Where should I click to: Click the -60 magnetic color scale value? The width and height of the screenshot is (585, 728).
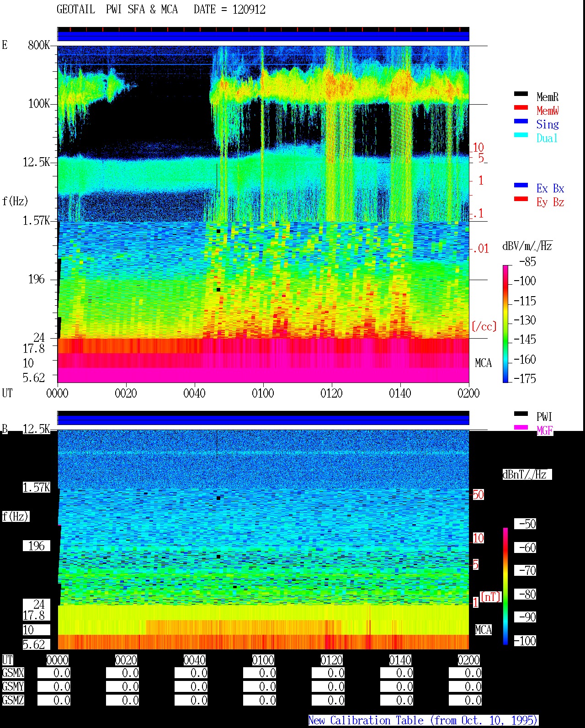click(x=526, y=547)
